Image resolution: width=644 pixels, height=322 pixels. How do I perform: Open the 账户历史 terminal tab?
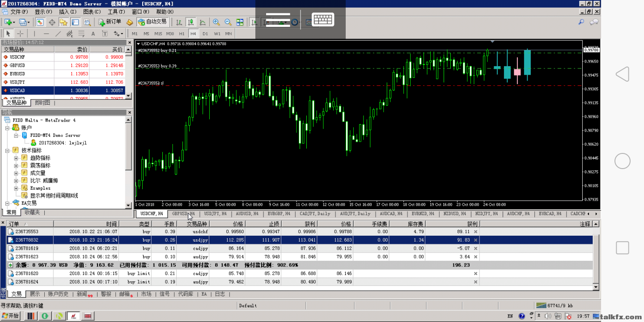pyautogui.click(x=59, y=294)
